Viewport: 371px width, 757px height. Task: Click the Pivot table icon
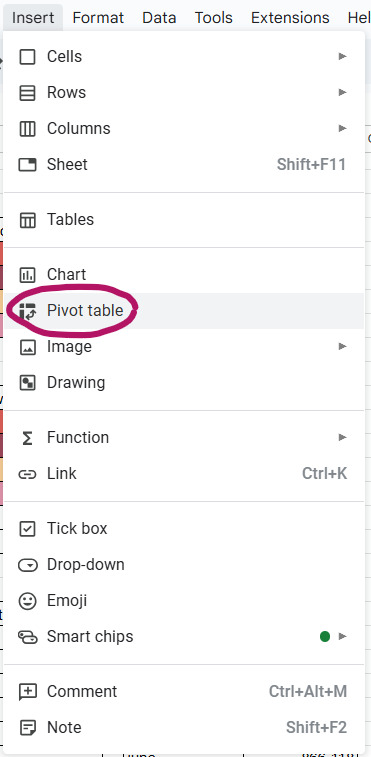(27, 311)
